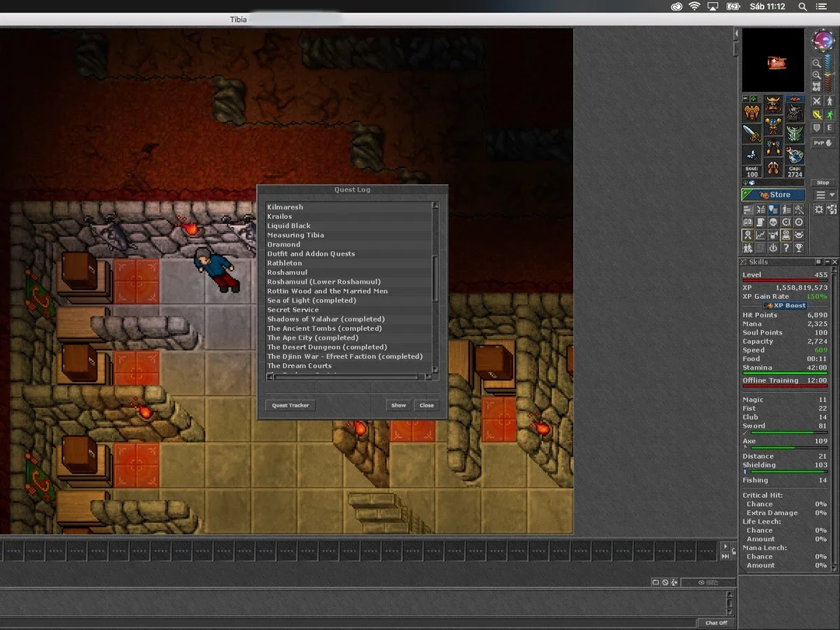Open the trophy icon in widget grid
The height and width of the screenshot is (630, 840).
click(x=799, y=248)
